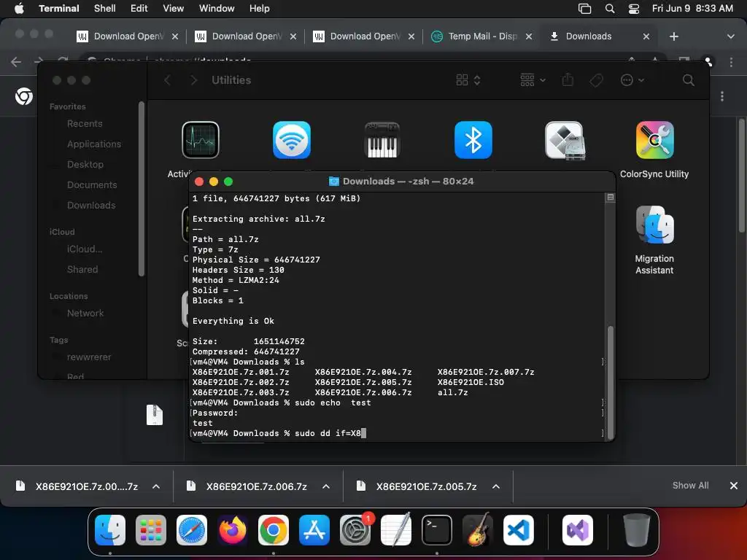Select Applications in Finder sidebar
Viewport: 747px width, 560px height.
[94, 144]
